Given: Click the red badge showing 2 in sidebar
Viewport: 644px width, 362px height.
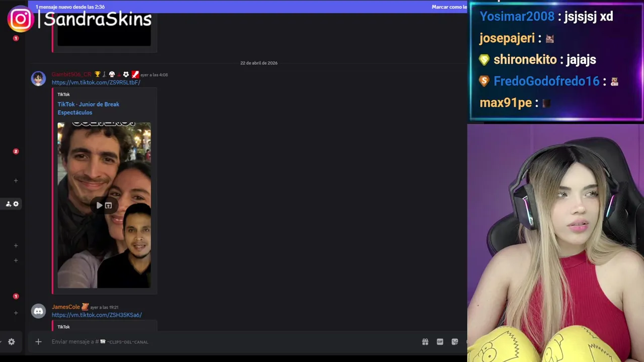Looking at the screenshot, I should click(x=16, y=151).
